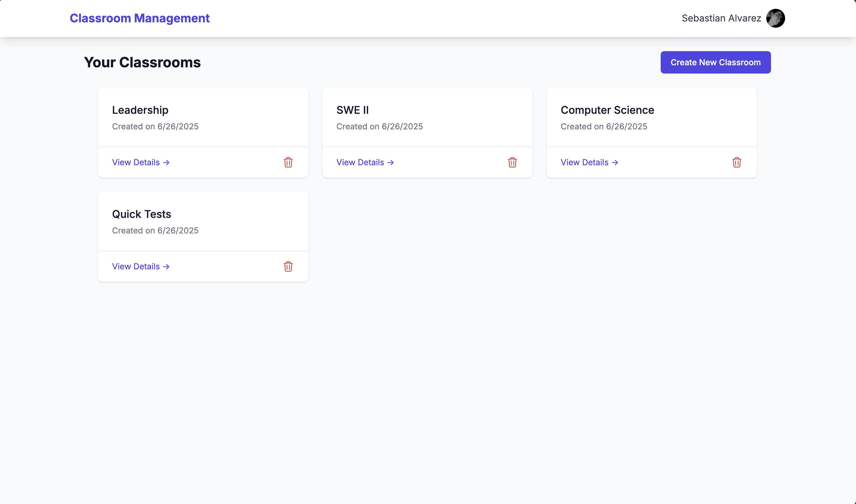Viewport: 856px width, 504px height.
Task: Open View Details for SWE II
Action: (x=365, y=162)
